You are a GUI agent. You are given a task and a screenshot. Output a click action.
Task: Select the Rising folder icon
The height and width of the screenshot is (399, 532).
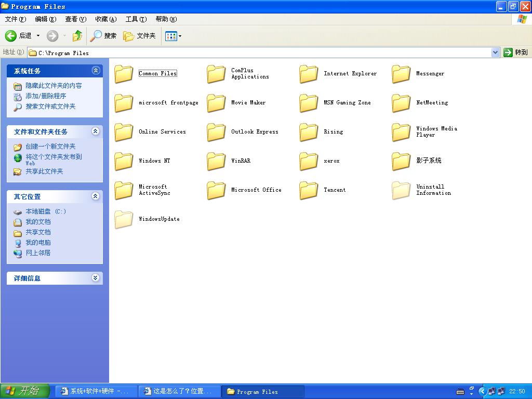coord(309,132)
